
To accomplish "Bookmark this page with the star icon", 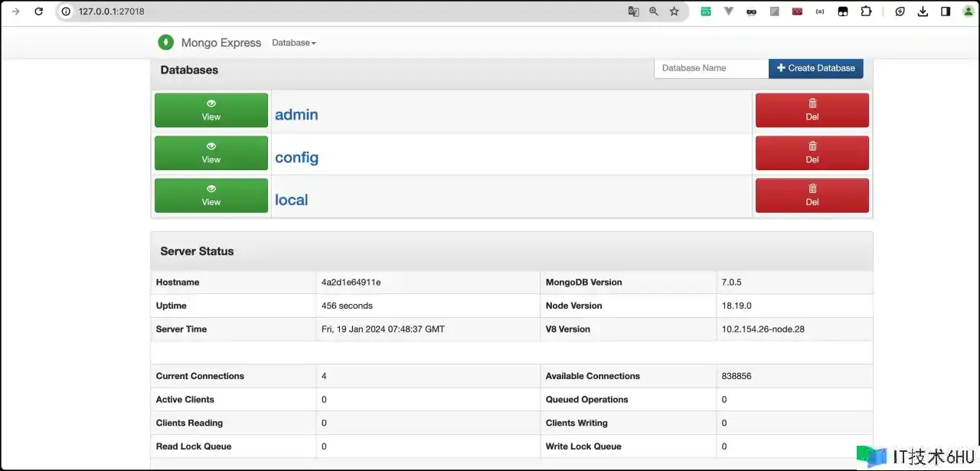I will (675, 11).
